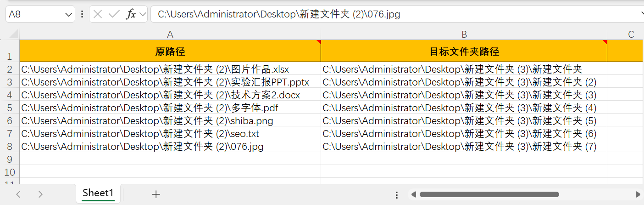The height and width of the screenshot is (205, 644).
Task: Select column A header
Action: click(170, 34)
